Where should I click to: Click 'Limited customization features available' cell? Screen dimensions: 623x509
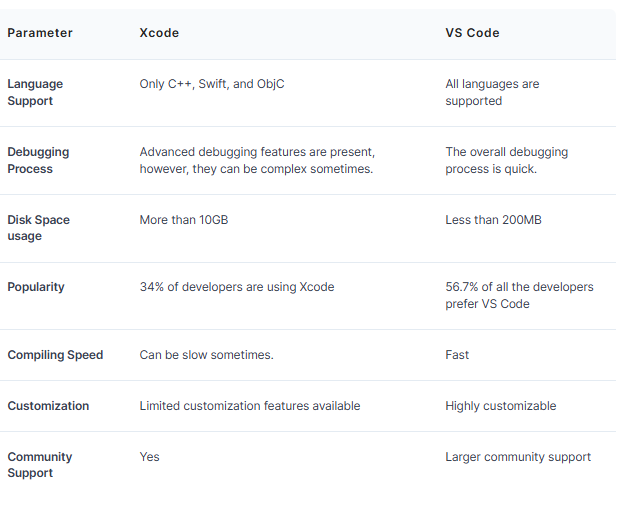(x=250, y=406)
